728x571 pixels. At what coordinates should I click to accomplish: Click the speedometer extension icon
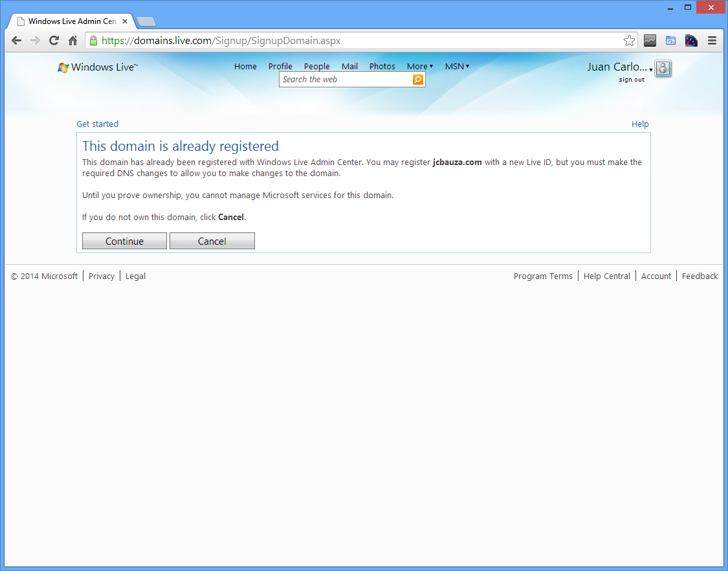pyautogui.click(x=691, y=41)
